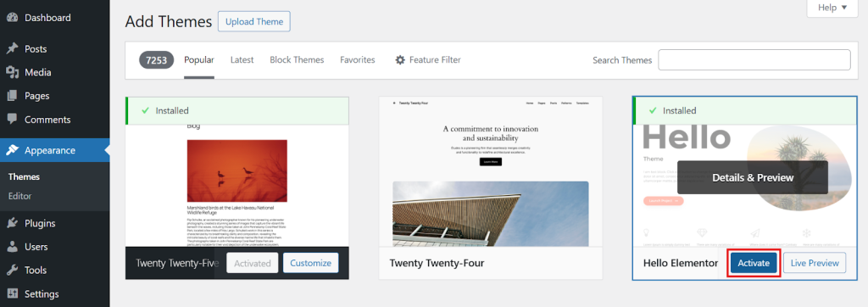
Task: Click the Feature Filter gear icon
Action: (400, 60)
